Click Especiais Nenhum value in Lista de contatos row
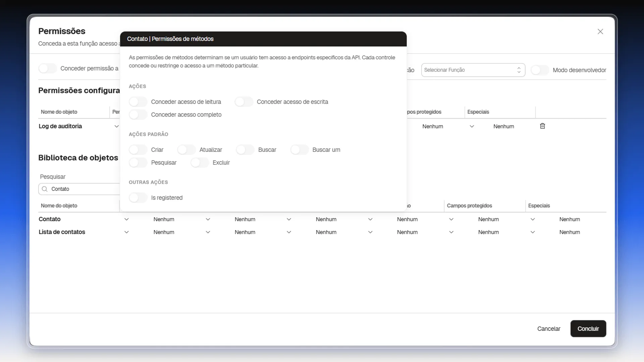 (x=570, y=232)
